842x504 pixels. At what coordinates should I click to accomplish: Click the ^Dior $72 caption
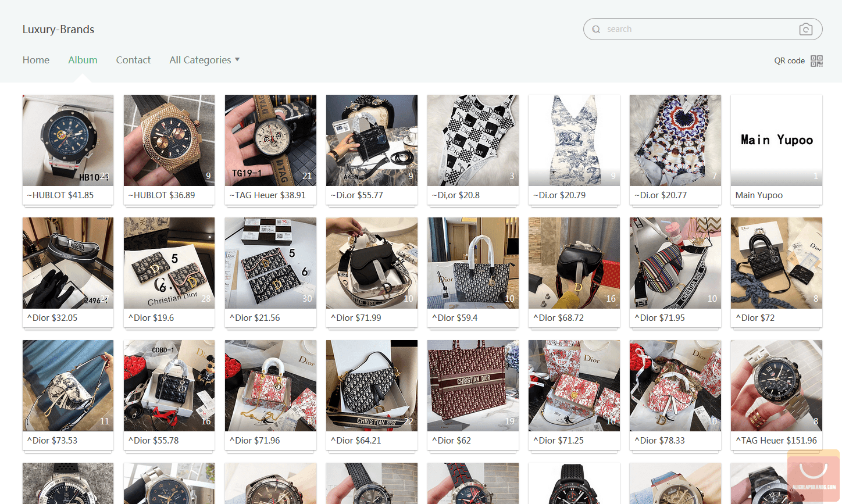pyautogui.click(x=755, y=318)
